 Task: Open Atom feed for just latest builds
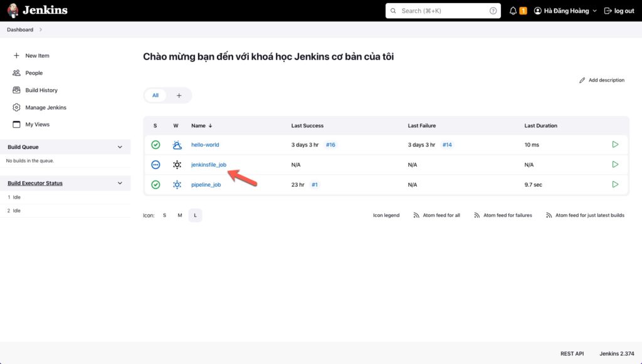click(589, 215)
